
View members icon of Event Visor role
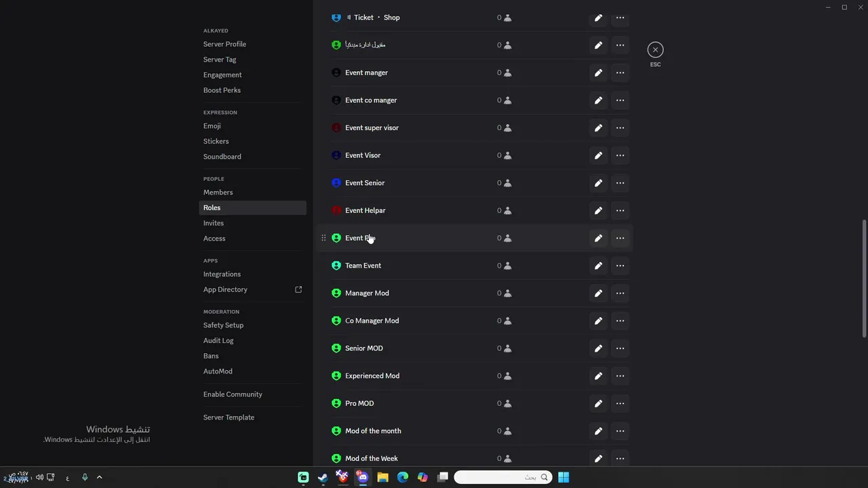[507, 155]
